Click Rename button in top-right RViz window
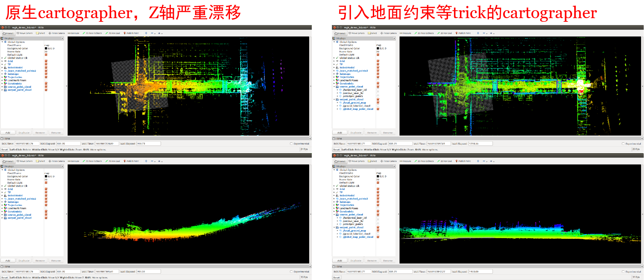 tap(388, 133)
